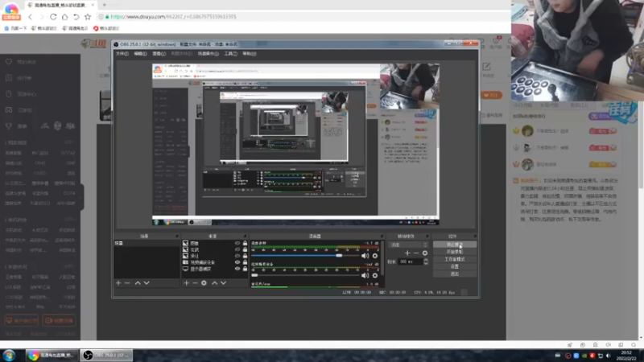Go back in the browser
The height and width of the screenshot is (362, 644).
pos(31,17)
